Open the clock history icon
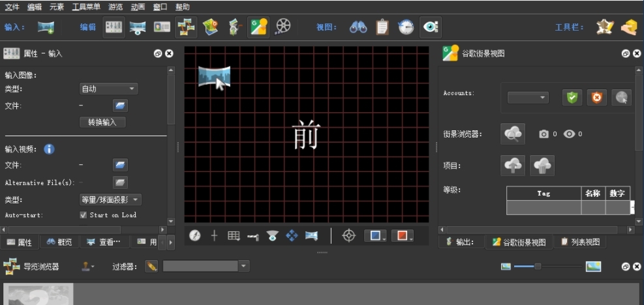 pyautogui.click(x=406, y=27)
